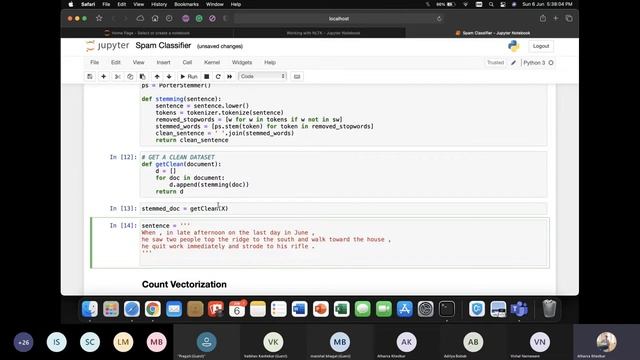Open PowerPoint from the Dock
This screenshot has width=640, height=360.
(321, 309)
